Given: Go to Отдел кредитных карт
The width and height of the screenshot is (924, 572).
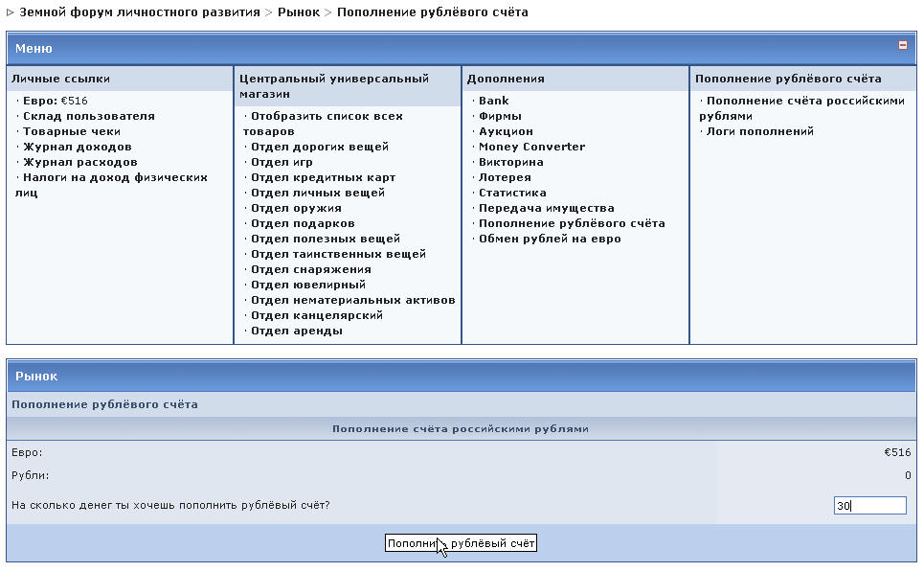Looking at the screenshot, I should [x=324, y=177].
